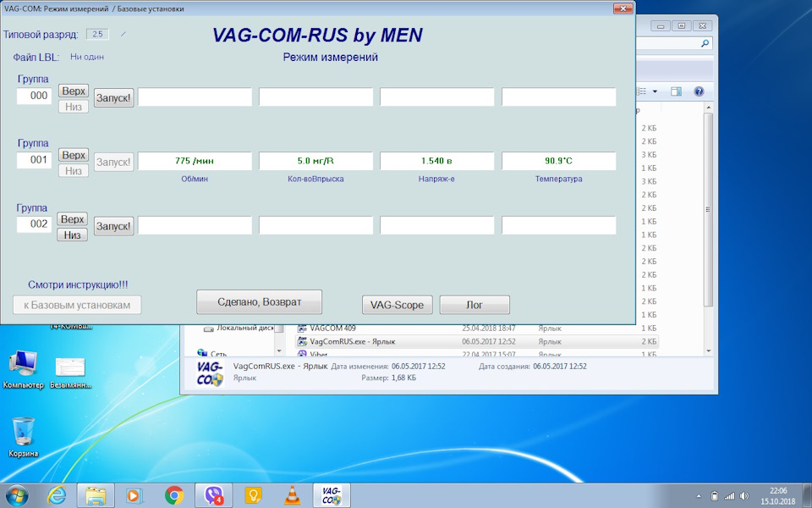Click the Кол-воВпрыска label
The width and height of the screenshot is (812, 508).
pos(315,179)
